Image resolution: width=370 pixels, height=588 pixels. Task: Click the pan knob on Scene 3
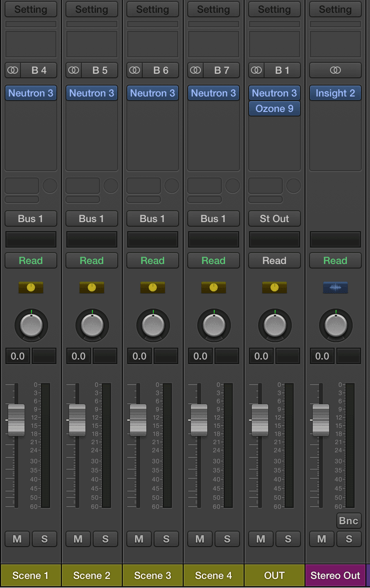(x=153, y=325)
